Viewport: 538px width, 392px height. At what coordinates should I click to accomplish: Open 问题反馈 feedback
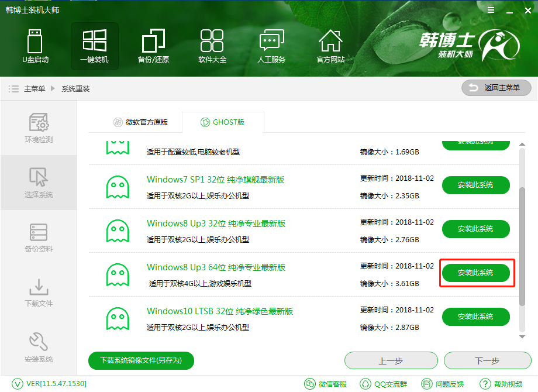[443, 384]
